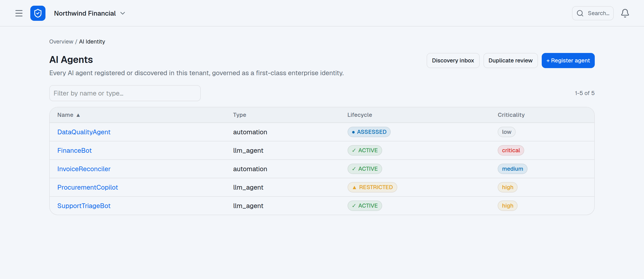Click SupportTriageBot's ACTIVE badge
Image resolution: width=644 pixels, height=279 pixels.
365,206
